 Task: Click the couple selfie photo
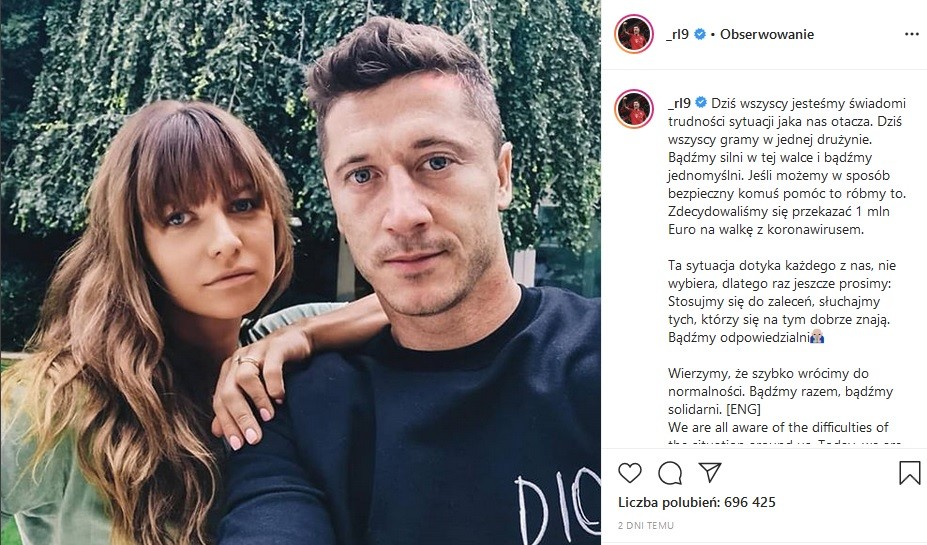coord(300,272)
